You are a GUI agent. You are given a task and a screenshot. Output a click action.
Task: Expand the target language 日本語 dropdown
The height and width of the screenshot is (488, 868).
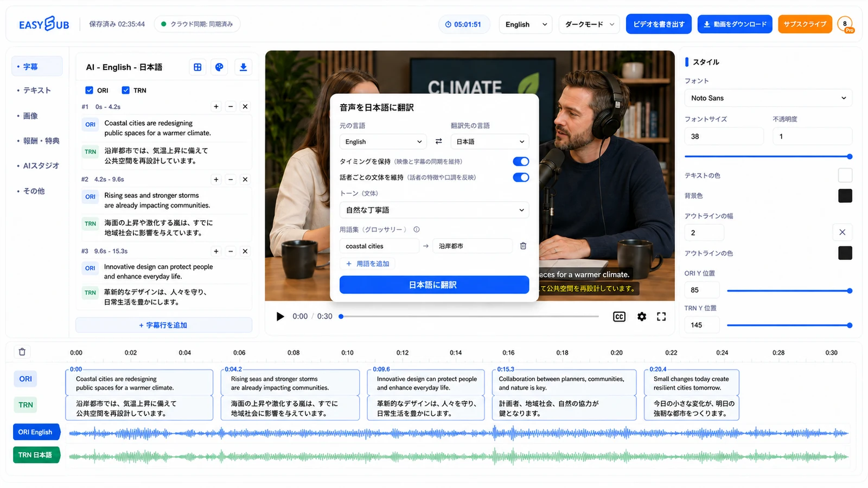pos(490,142)
